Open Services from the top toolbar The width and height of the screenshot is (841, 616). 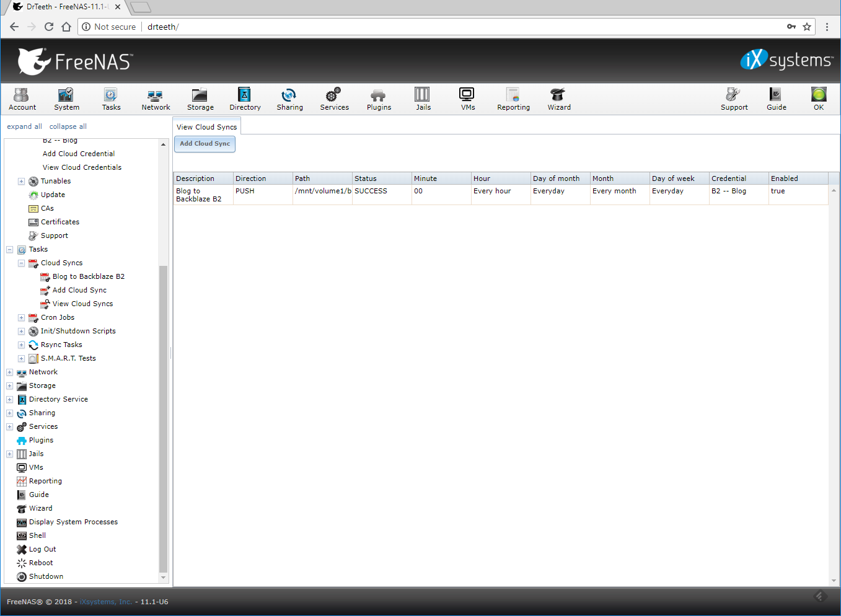pos(334,99)
